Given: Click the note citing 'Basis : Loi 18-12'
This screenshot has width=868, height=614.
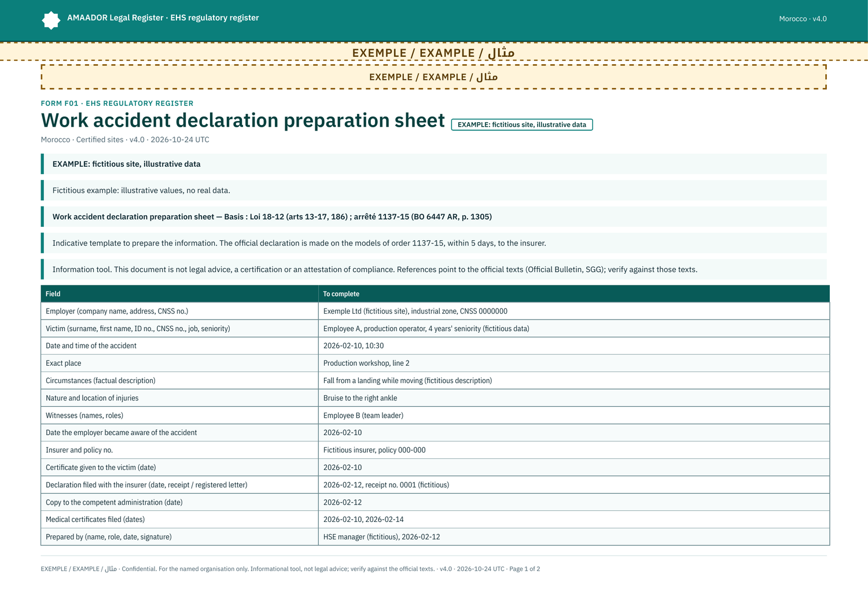Looking at the screenshot, I should point(434,216).
